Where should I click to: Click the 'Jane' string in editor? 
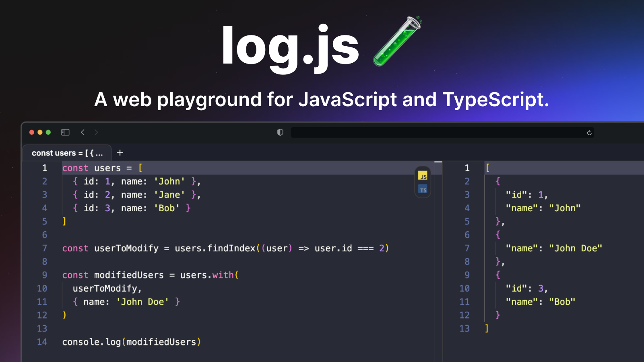(169, 195)
